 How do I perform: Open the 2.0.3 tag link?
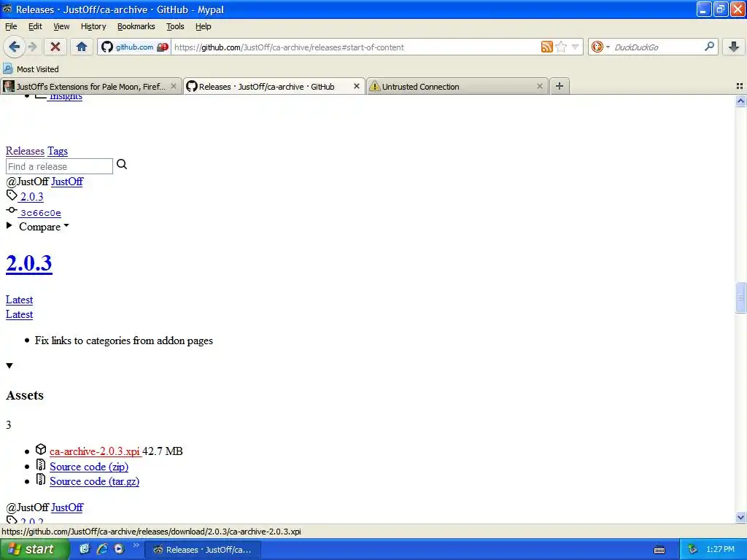coord(31,197)
